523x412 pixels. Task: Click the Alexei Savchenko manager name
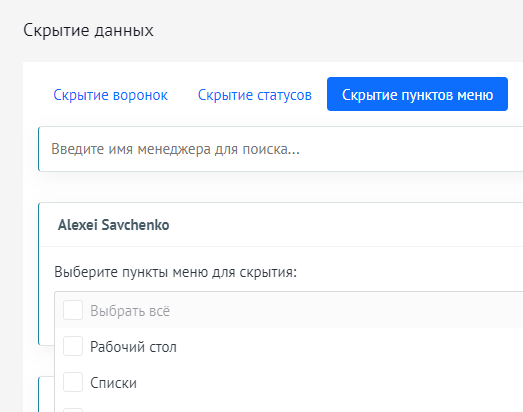pyautogui.click(x=114, y=225)
